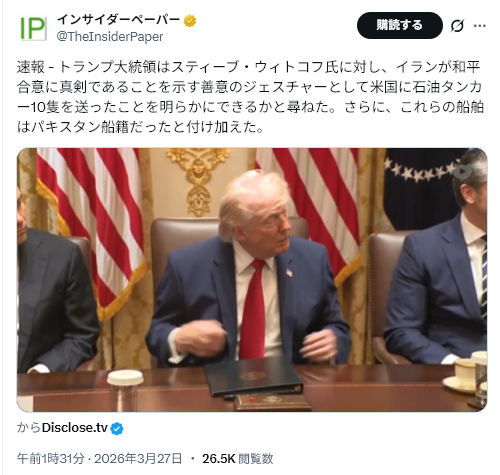Subscribe with the 購読する button
Image resolution: width=500 pixels, height=475 pixels.
[x=400, y=25]
